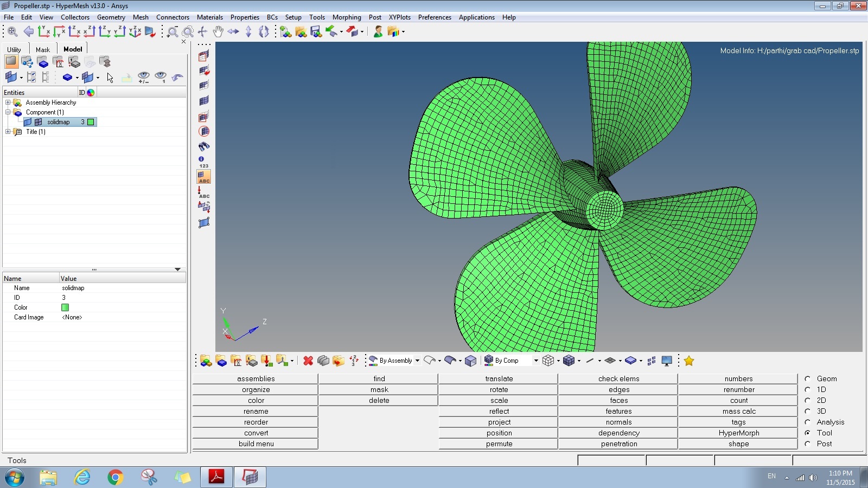Click the yellow star favorites icon
Screen dimensions: 868x488
click(689, 361)
